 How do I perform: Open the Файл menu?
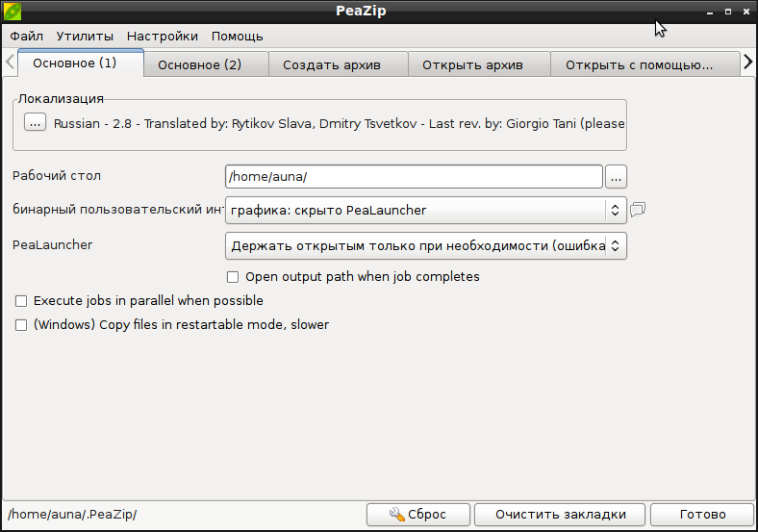click(27, 37)
